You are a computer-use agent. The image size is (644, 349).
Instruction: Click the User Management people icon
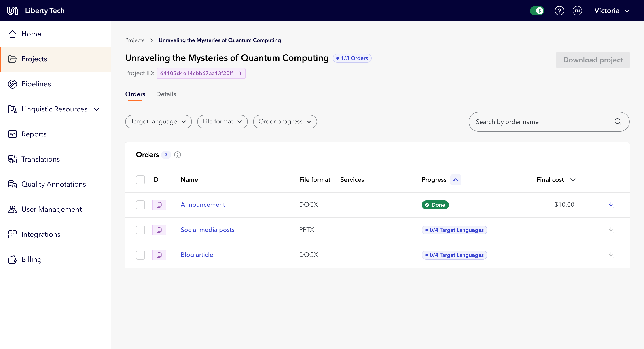13,209
